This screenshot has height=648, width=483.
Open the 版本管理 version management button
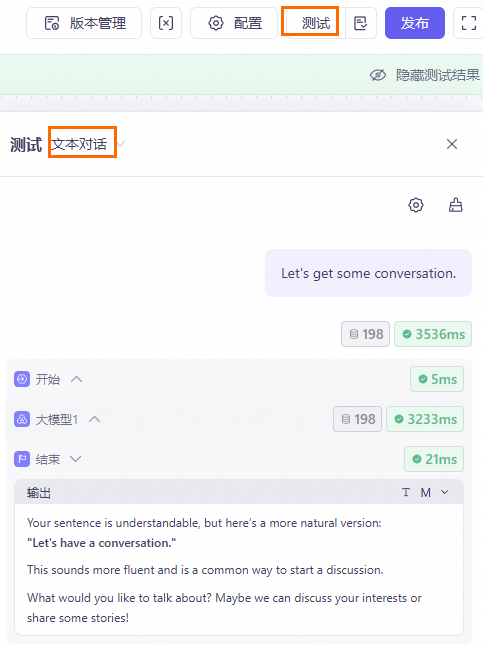click(84, 23)
